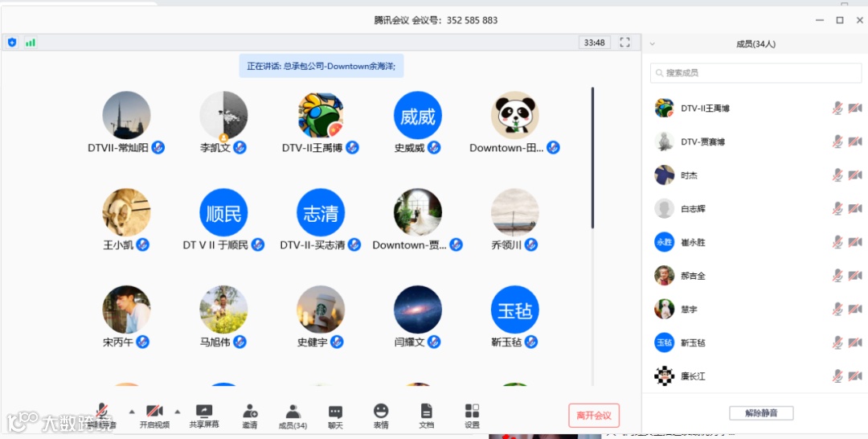
Task: Select 王小凯 dog avatar
Action: tap(126, 212)
